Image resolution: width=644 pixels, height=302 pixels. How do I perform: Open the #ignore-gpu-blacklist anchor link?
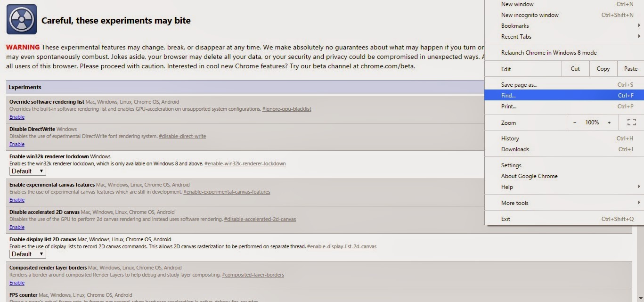286,109
